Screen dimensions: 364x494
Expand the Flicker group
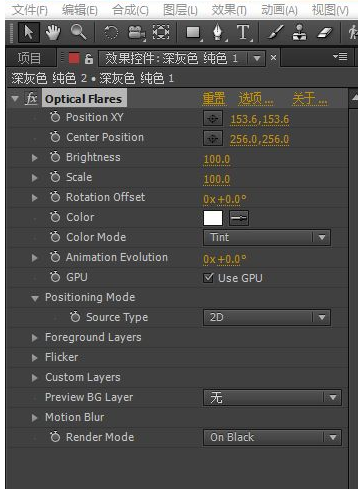click(x=34, y=358)
